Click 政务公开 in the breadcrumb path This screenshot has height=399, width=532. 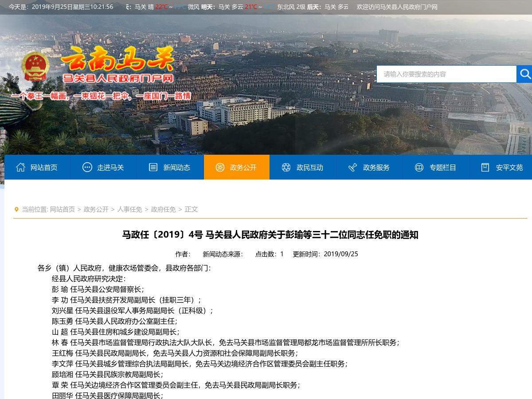click(96, 209)
